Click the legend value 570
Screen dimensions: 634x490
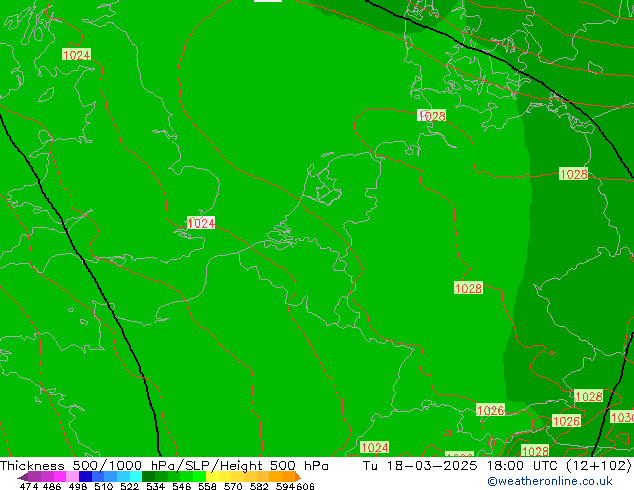click(233, 486)
